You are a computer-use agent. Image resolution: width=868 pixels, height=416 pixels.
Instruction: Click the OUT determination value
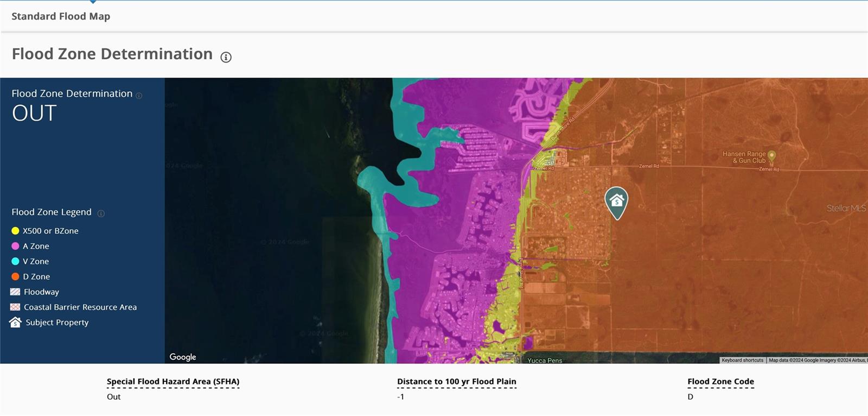click(x=34, y=114)
